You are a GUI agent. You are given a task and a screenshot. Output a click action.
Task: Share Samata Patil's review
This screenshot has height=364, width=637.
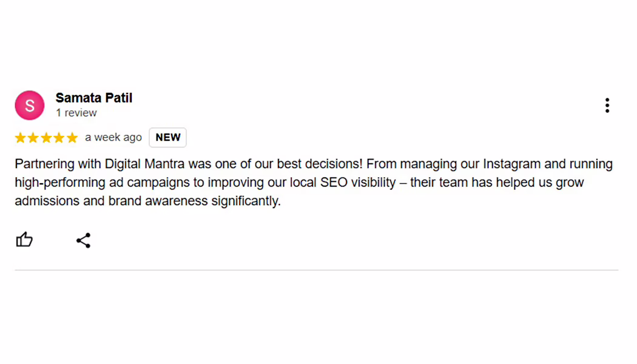[x=83, y=240]
